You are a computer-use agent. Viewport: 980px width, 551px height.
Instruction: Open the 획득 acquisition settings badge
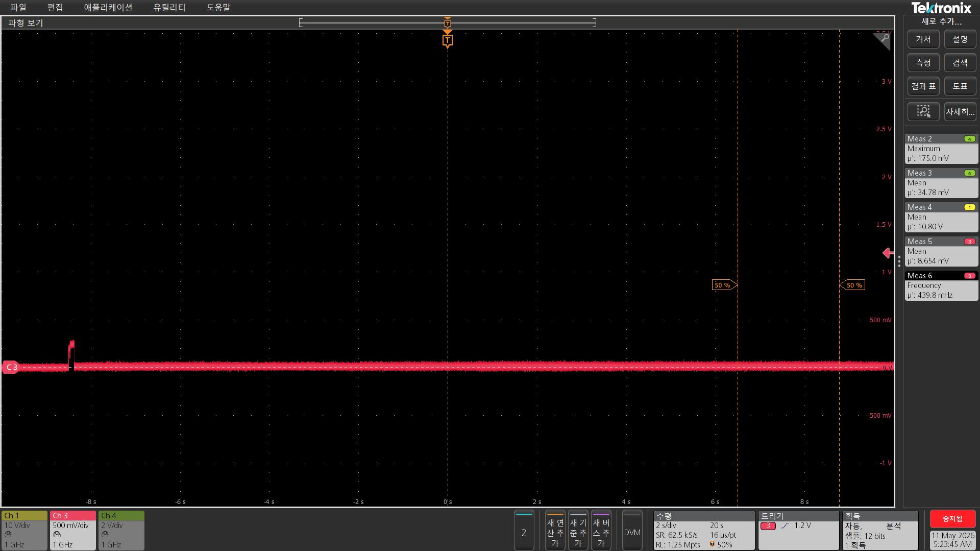click(880, 530)
